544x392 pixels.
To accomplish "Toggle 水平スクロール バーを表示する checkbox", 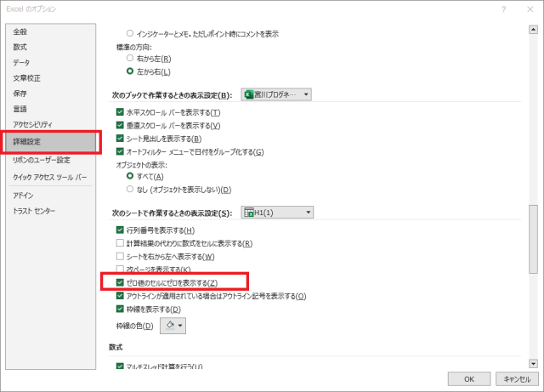I will point(120,112).
